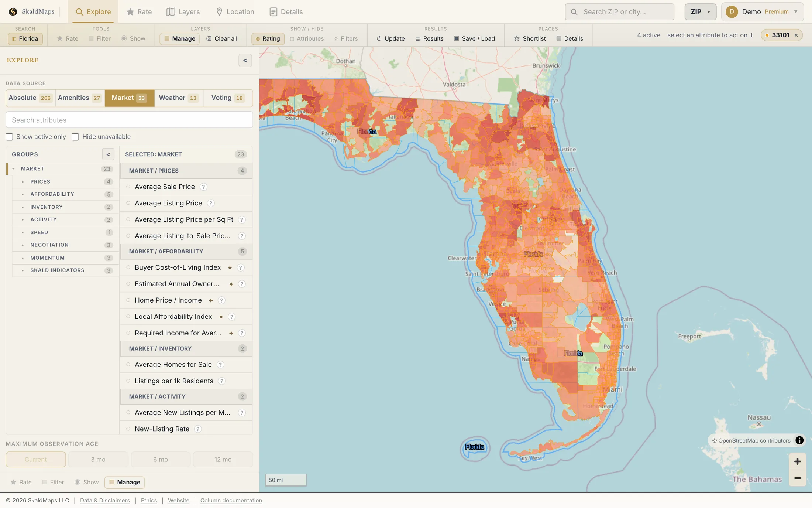Open help for Average Listing Price

click(x=211, y=203)
